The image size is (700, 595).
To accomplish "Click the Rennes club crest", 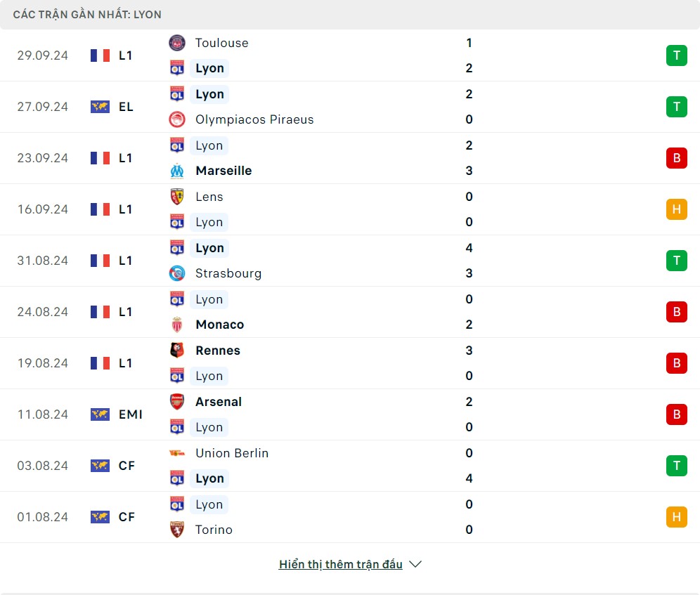I will pos(177,351).
